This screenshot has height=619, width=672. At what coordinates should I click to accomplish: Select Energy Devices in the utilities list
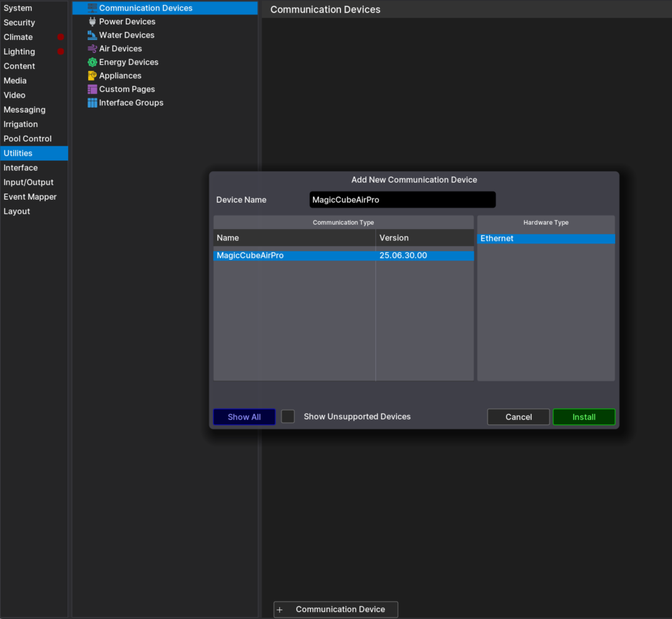pyautogui.click(x=165, y=62)
